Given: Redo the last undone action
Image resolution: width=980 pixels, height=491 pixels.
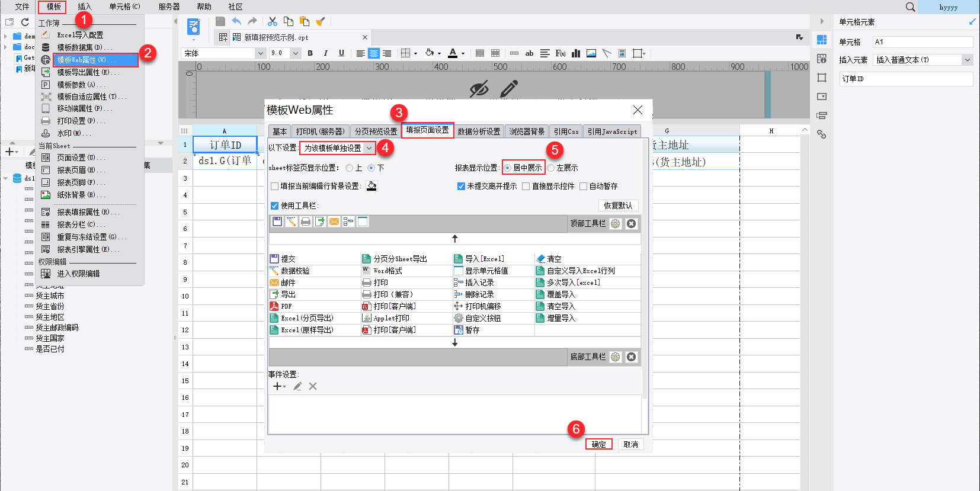Looking at the screenshot, I should click(x=252, y=21).
